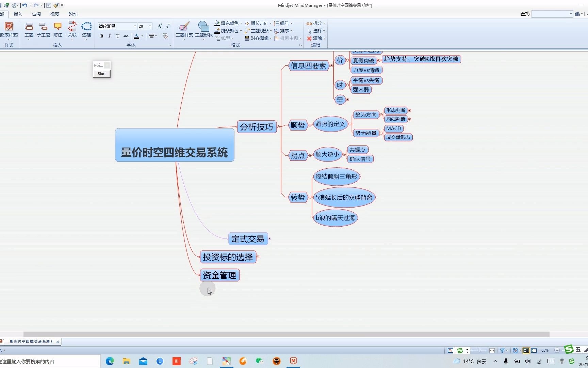588x368 pixels.
Task: Open the font name dropdown
Action: pos(135,26)
